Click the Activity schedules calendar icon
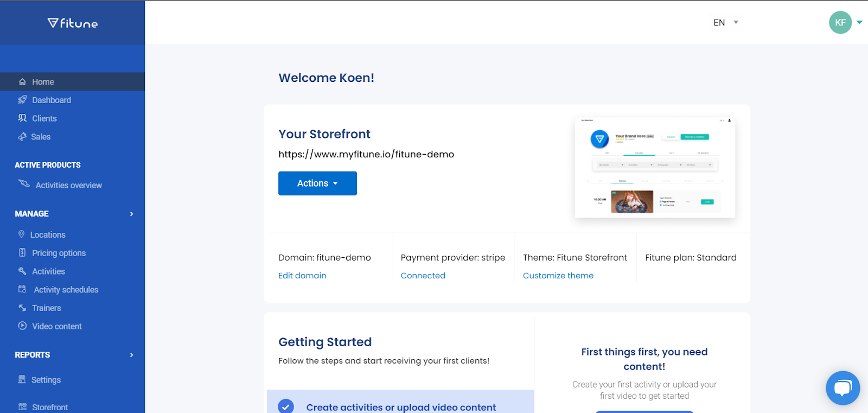Screen dimensions: 868x413 point(22,289)
